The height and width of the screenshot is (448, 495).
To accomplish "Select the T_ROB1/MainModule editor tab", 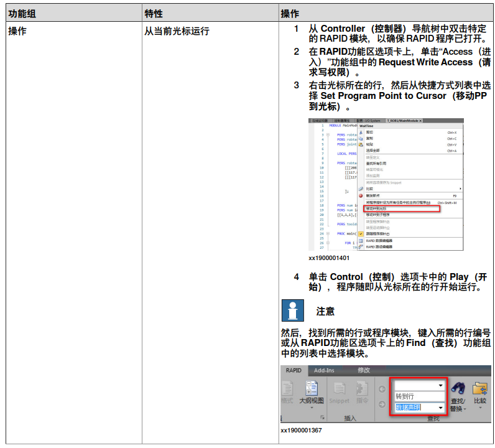I will 403,121.
